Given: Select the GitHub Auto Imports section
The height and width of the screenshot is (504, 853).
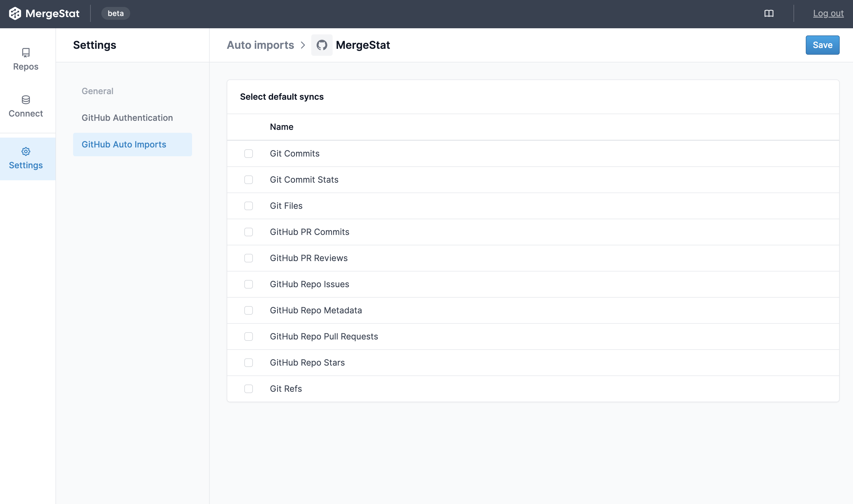Looking at the screenshot, I should (124, 144).
